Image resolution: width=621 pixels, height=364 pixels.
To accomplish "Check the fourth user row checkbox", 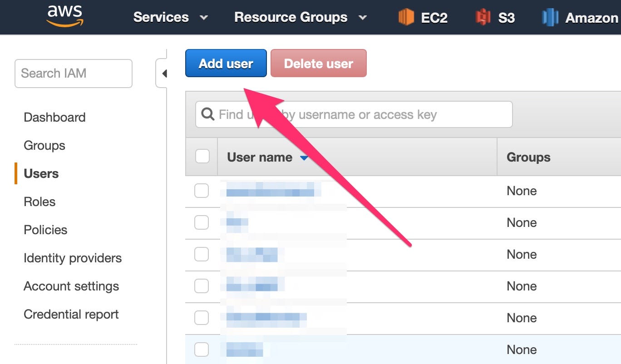I will coord(202,286).
